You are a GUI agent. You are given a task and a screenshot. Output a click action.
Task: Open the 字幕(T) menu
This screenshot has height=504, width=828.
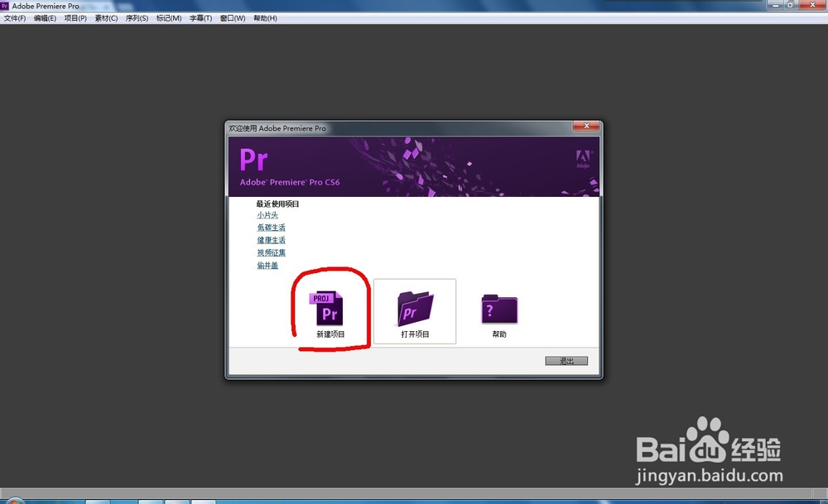click(200, 18)
